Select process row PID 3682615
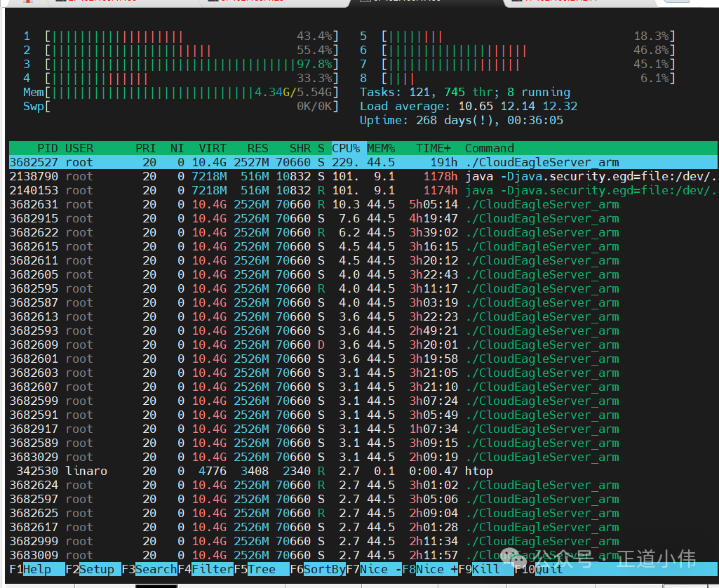 click(363, 246)
